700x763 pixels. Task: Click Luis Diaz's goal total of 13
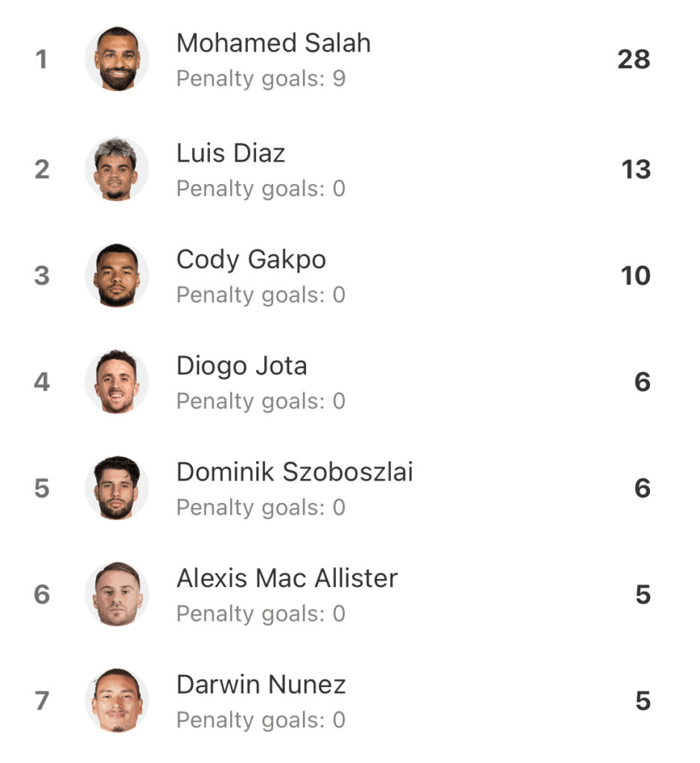636,169
